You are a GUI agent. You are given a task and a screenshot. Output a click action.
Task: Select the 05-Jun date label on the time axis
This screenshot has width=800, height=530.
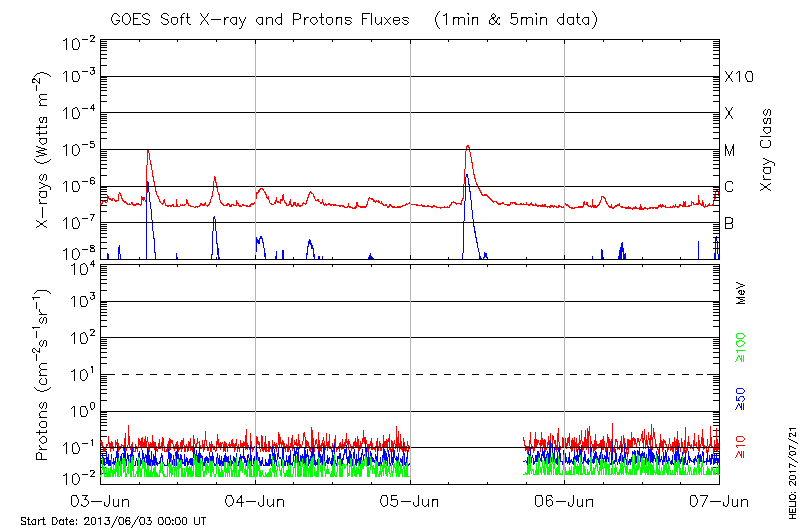(x=410, y=500)
